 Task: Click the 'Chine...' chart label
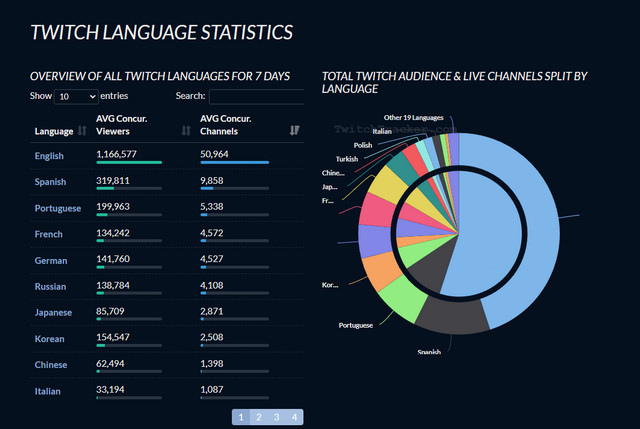tap(333, 173)
